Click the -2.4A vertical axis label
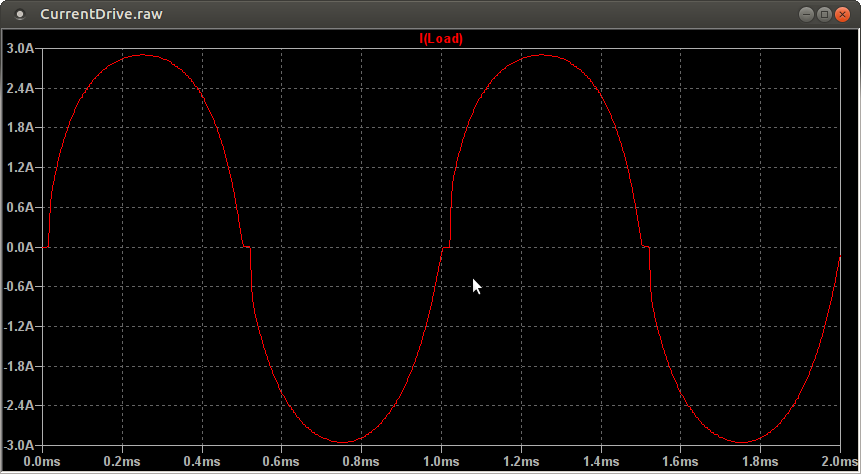This screenshot has height=474, width=861. pyautogui.click(x=19, y=406)
